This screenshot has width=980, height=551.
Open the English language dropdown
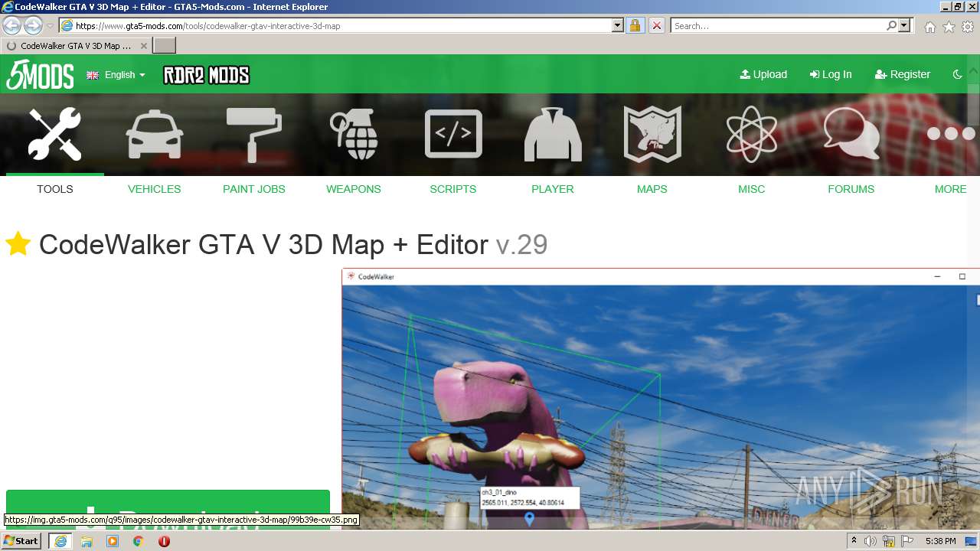point(116,75)
